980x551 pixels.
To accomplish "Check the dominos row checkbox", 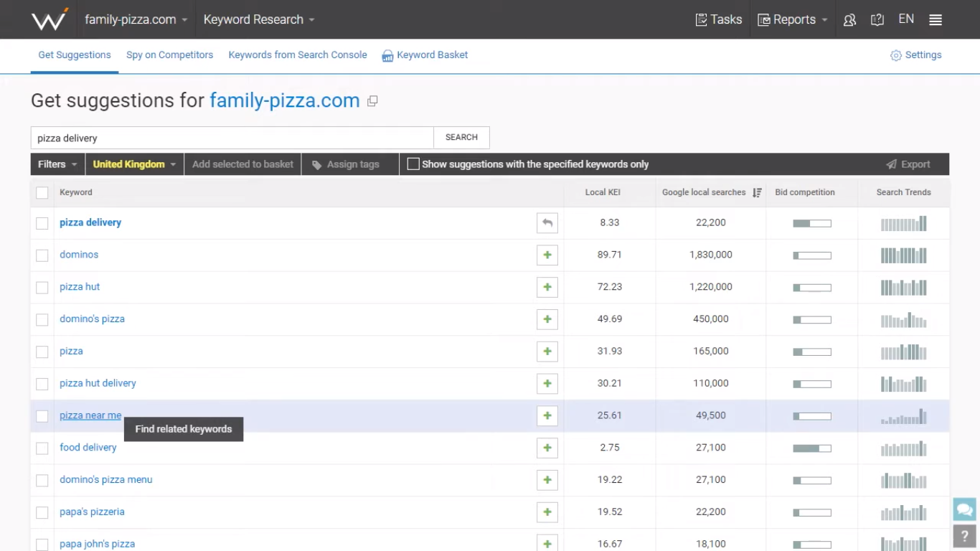I will coord(42,255).
